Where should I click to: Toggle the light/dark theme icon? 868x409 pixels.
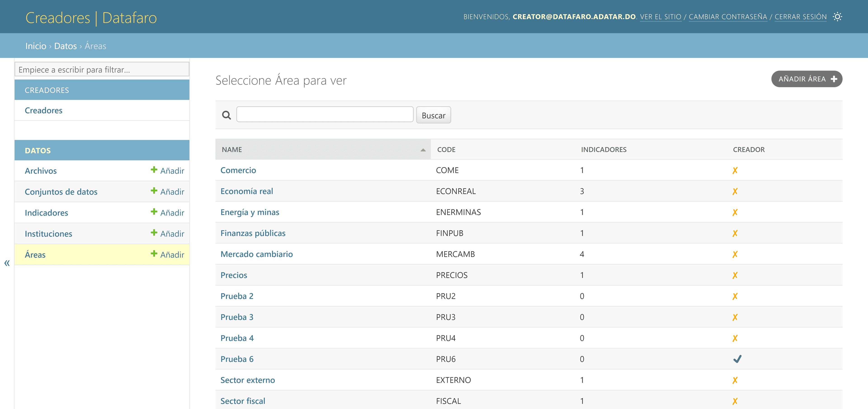click(x=837, y=17)
